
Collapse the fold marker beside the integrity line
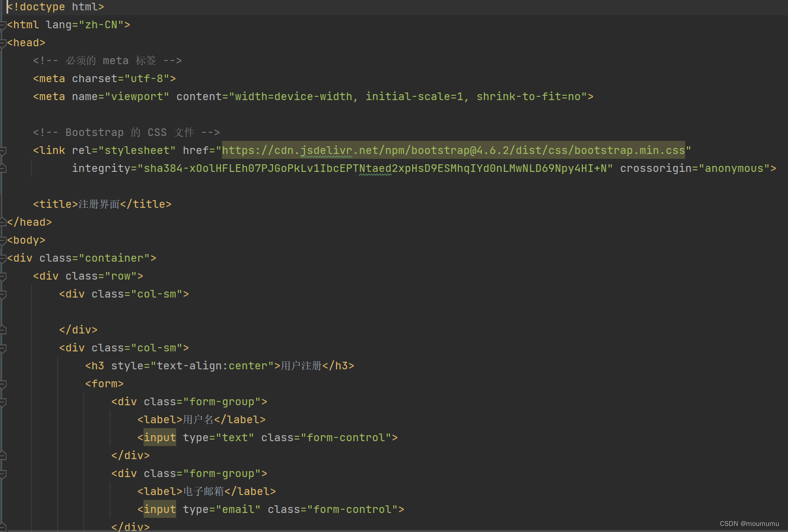click(x=3, y=169)
